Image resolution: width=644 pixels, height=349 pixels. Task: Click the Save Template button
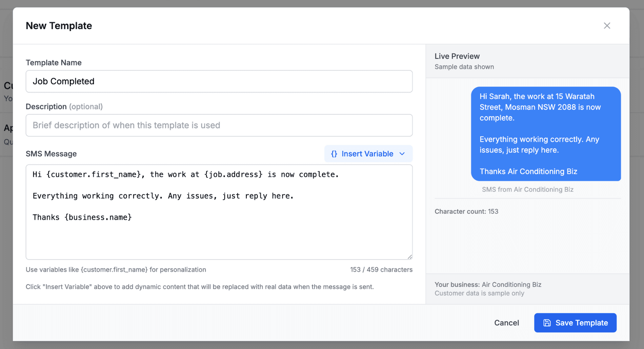[x=575, y=323]
